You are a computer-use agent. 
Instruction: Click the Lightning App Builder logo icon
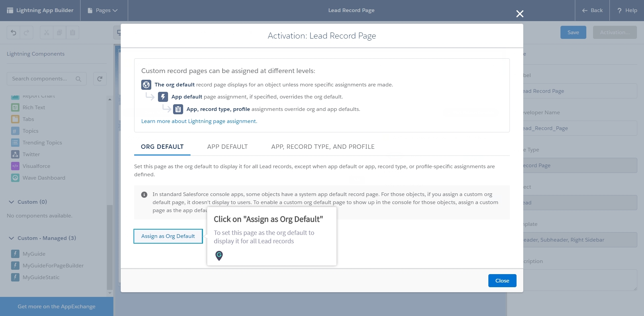pos(10,10)
